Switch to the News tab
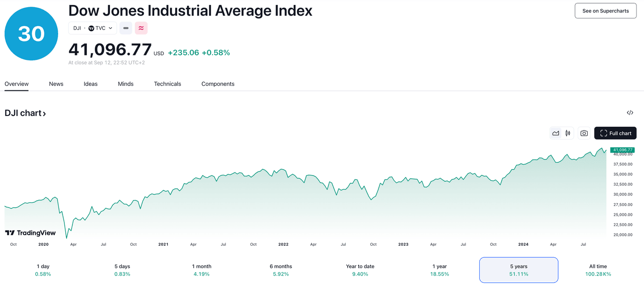644x286 pixels. (56, 84)
